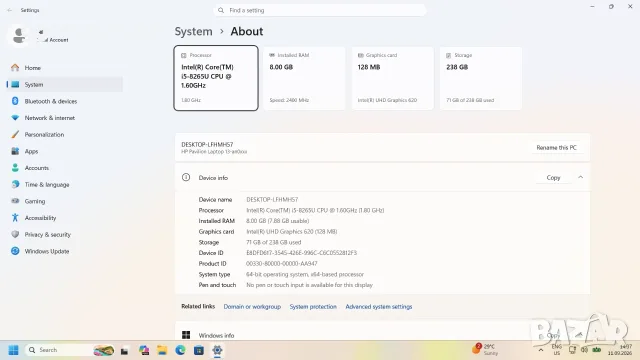This screenshot has height=360, width=640.
Task: Click the ENG US language indicator
Action: point(557,350)
